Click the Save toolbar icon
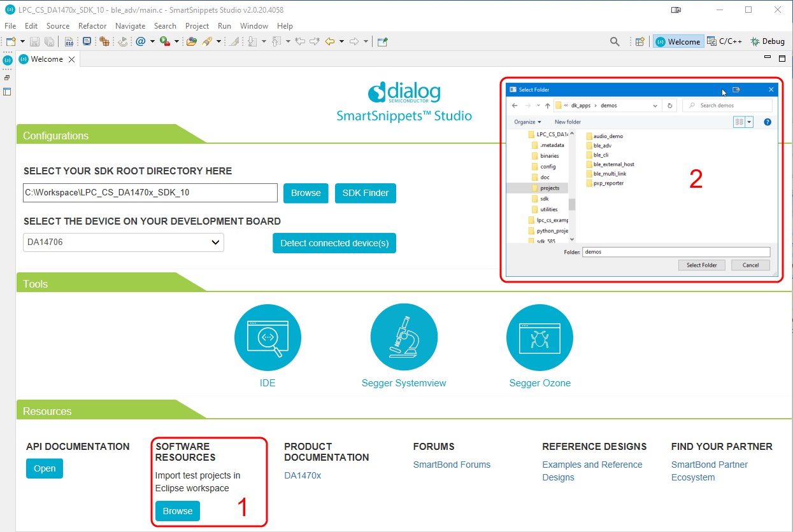The height and width of the screenshot is (532, 793). click(34, 41)
